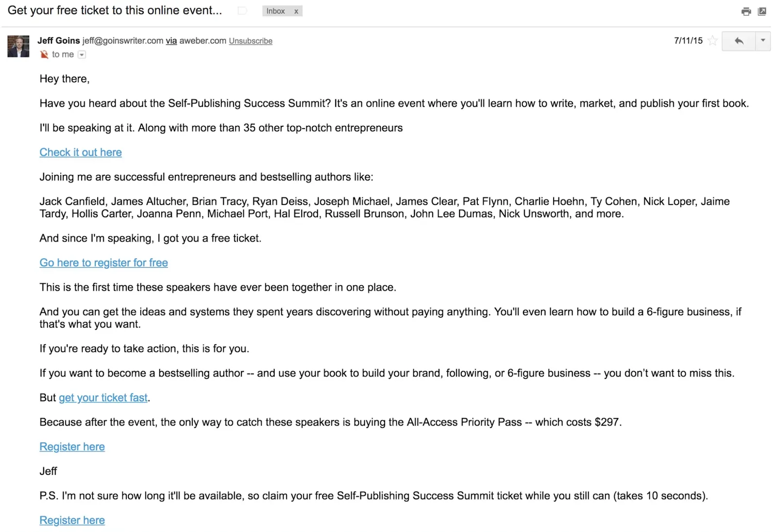Open the more options dropdown beside reply
Screen dimensions: 777x532
coord(763,41)
